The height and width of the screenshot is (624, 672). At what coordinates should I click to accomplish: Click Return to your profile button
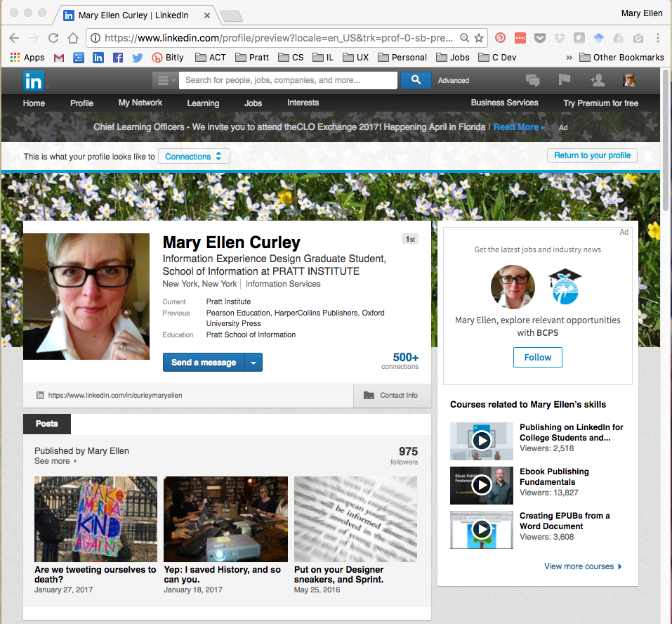[x=592, y=155]
